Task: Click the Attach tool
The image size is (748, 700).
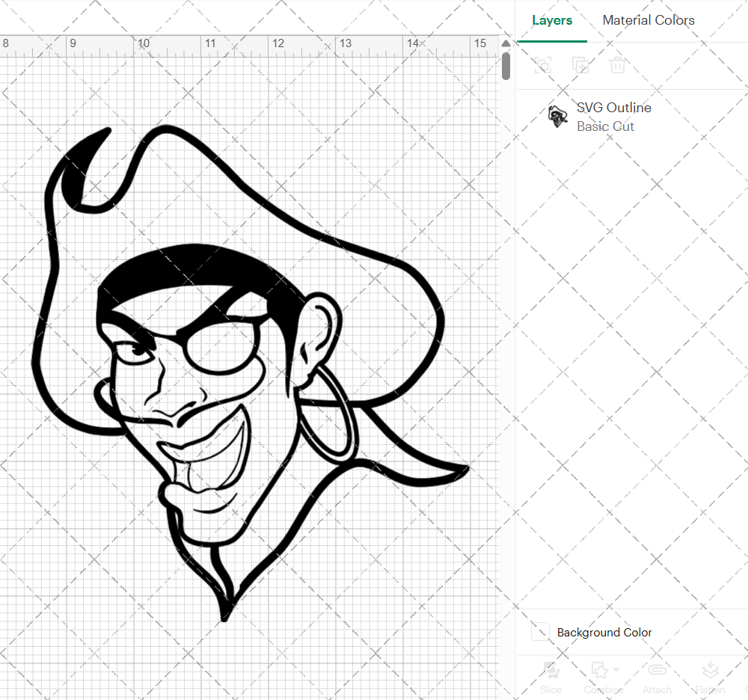Action: pos(657,678)
